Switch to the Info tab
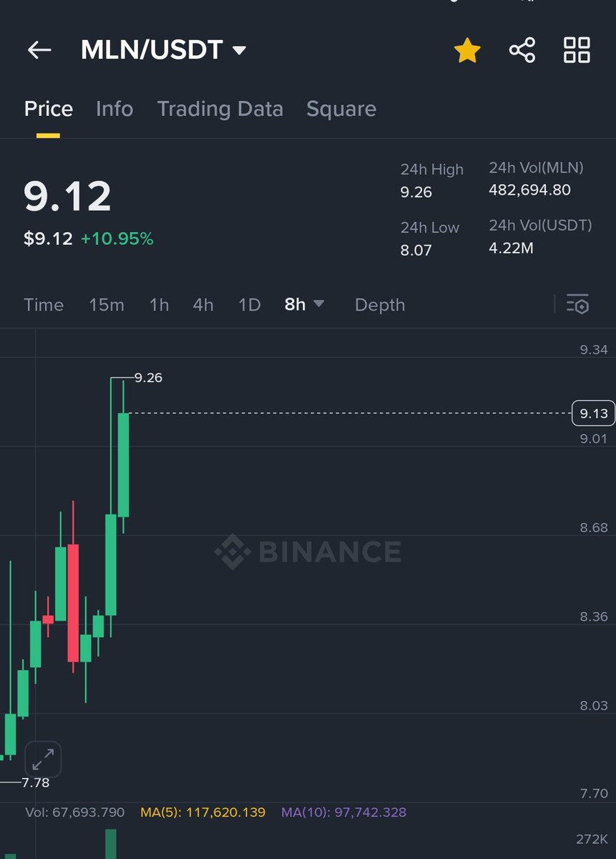 tap(114, 109)
